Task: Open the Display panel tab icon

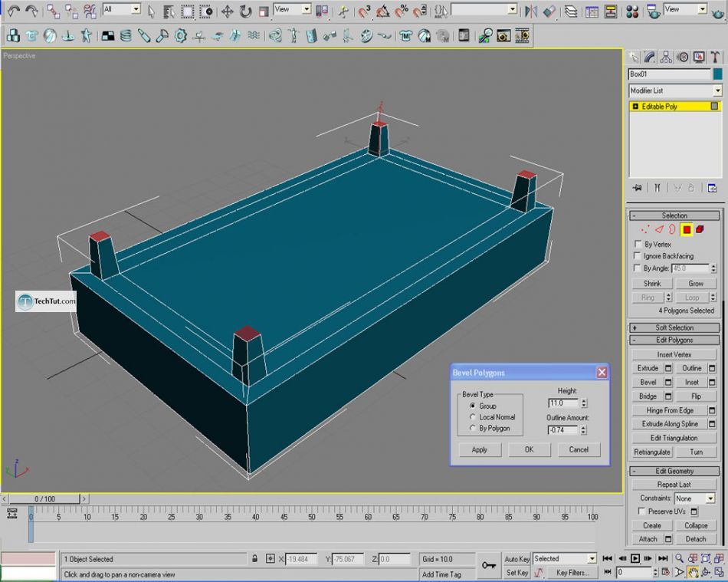Action: pos(699,58)
